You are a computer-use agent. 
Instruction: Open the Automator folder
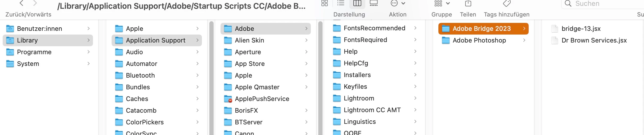click(157, 64)
